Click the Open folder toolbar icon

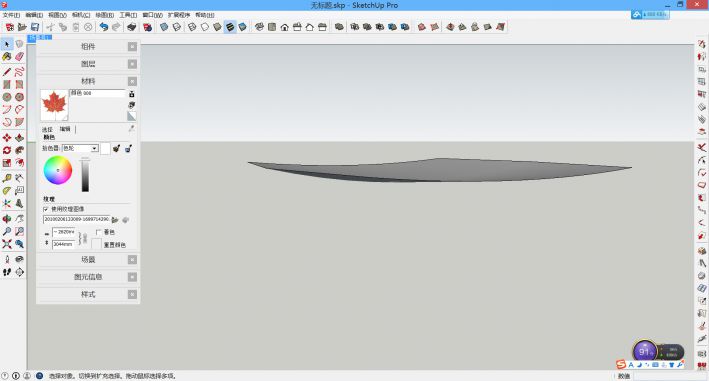22,27
